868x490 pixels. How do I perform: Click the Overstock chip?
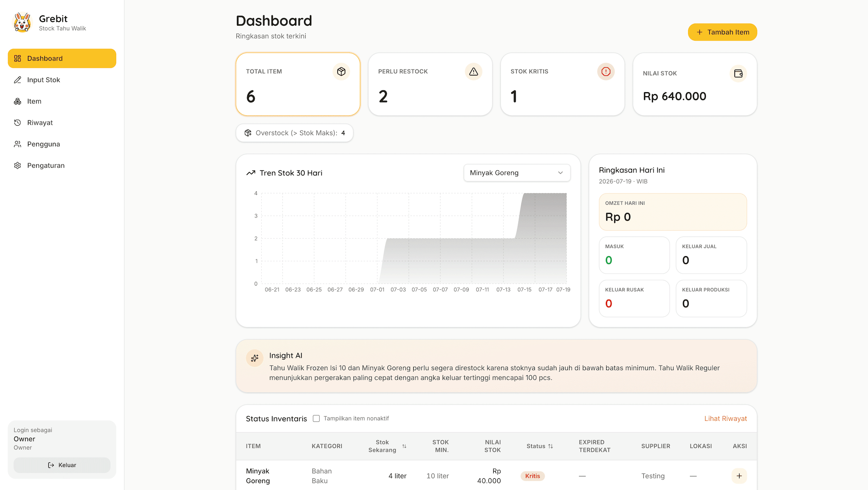pyautogui.click(x=294, y=133)
